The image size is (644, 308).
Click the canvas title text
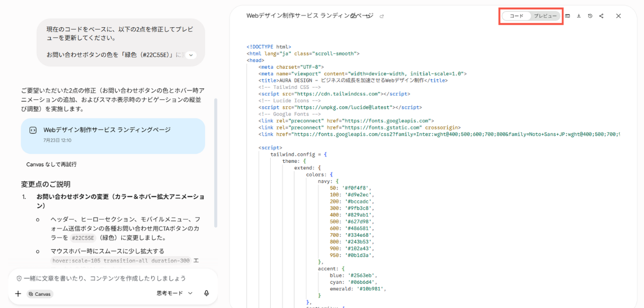(309, 16)
